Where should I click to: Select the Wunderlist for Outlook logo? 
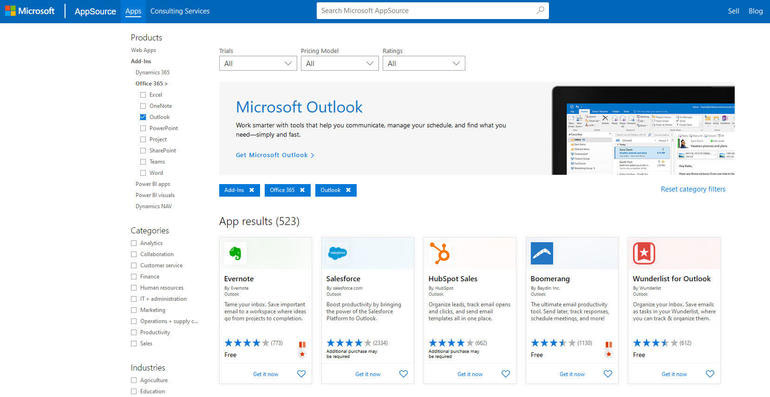click(644, 253)
